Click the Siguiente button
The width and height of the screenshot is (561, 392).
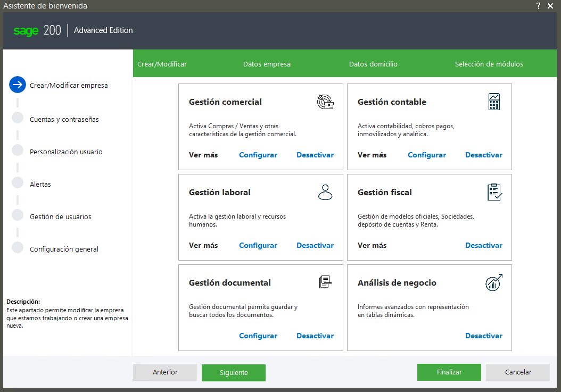click(x=234, y=373)
